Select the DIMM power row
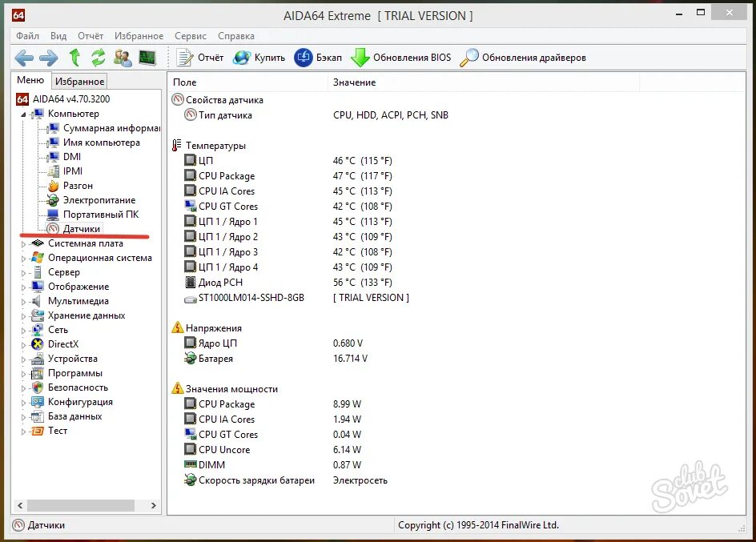The image size is (756, 542). click(x=272, y=465)
